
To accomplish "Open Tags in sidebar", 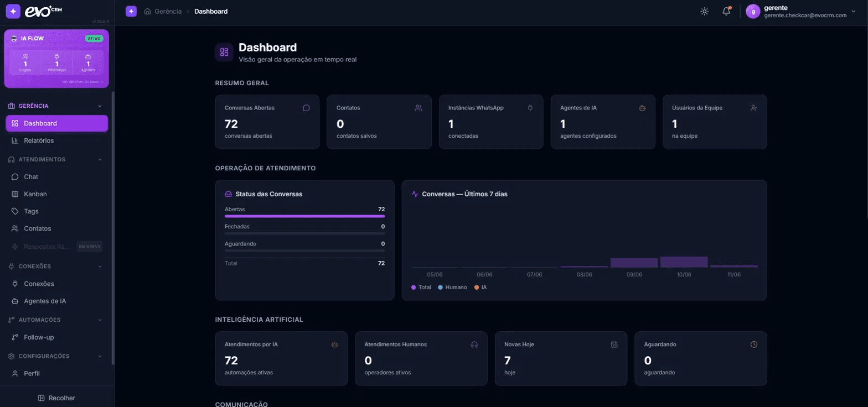I will (56, 211).
